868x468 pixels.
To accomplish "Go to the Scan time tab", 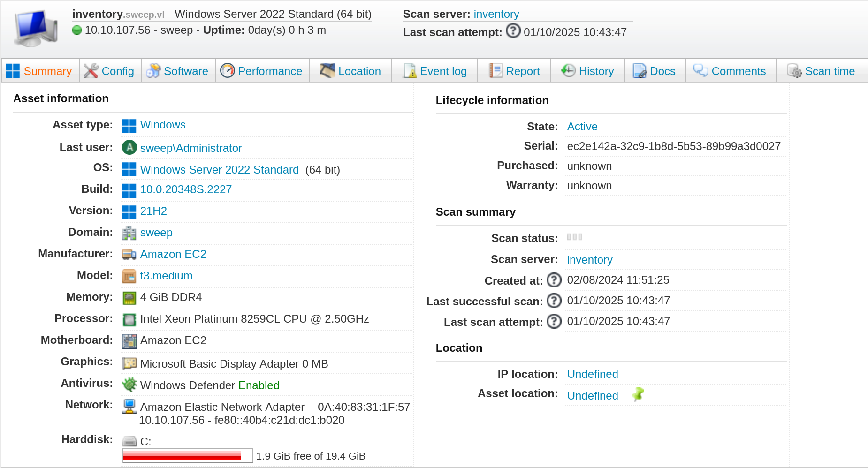I will [822, 71].
